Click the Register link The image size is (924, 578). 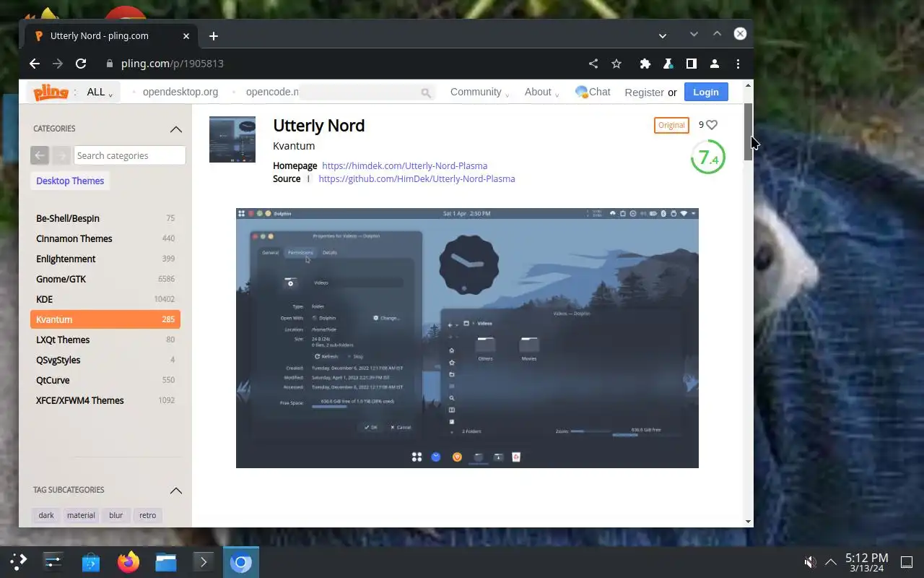[x=644, y=92]
